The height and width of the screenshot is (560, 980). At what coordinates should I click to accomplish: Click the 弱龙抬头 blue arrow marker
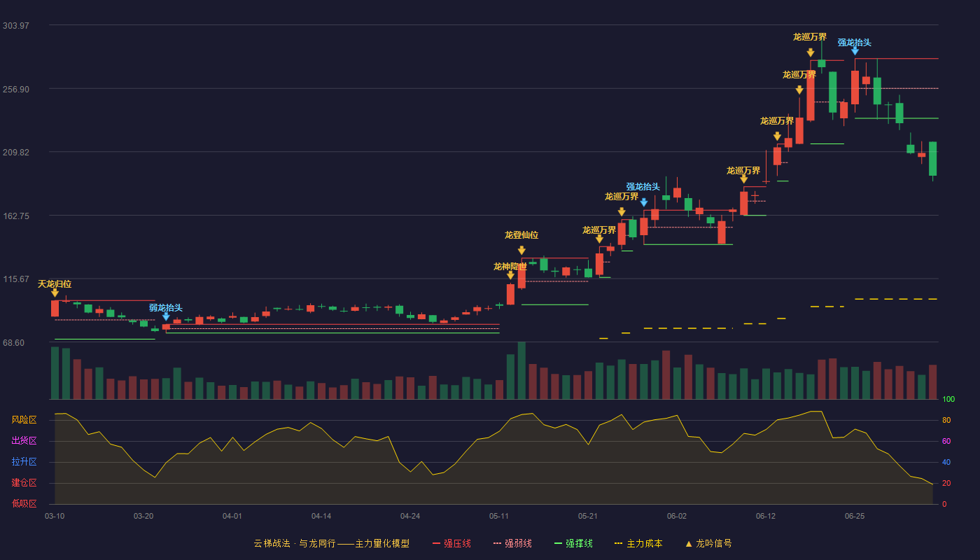pos(166,316)
